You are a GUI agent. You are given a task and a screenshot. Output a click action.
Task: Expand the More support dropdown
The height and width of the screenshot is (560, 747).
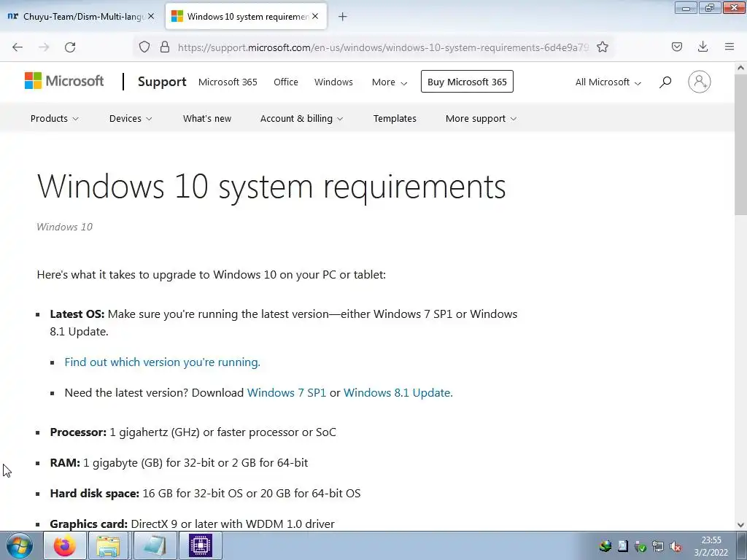point(481,119)
